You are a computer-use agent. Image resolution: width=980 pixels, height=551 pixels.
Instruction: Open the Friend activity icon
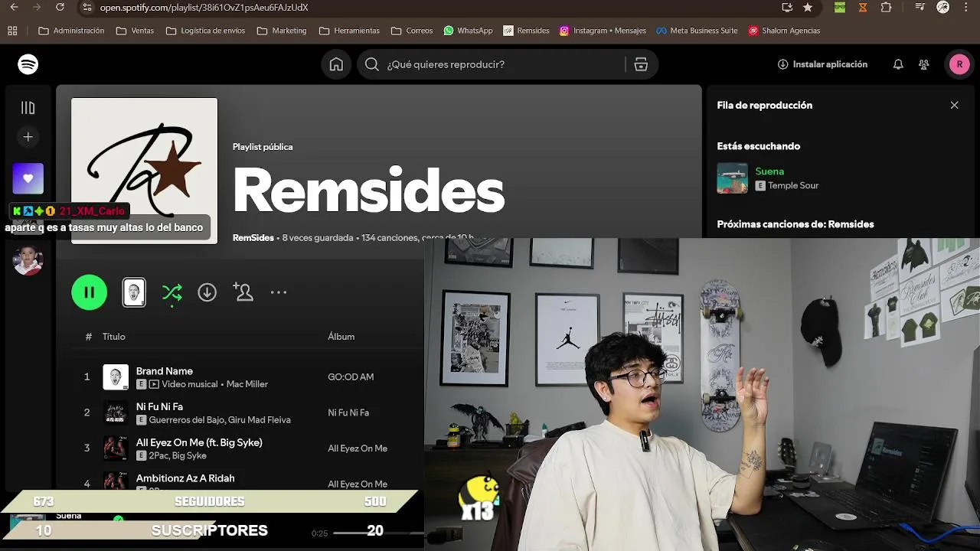coord(924,64)
